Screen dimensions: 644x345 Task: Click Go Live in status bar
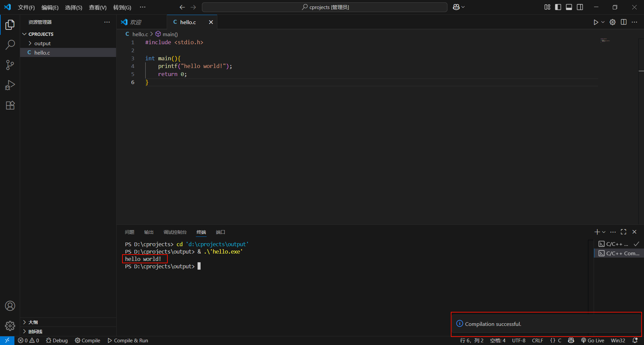point(592,340)
